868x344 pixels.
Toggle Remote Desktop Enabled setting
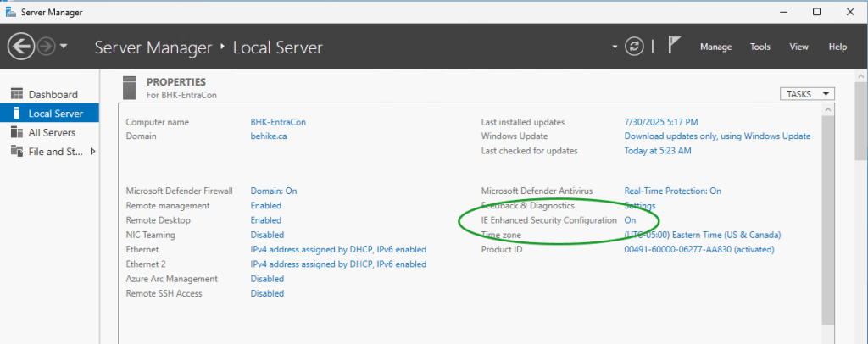pyautogui.click(x=266, y=220)
